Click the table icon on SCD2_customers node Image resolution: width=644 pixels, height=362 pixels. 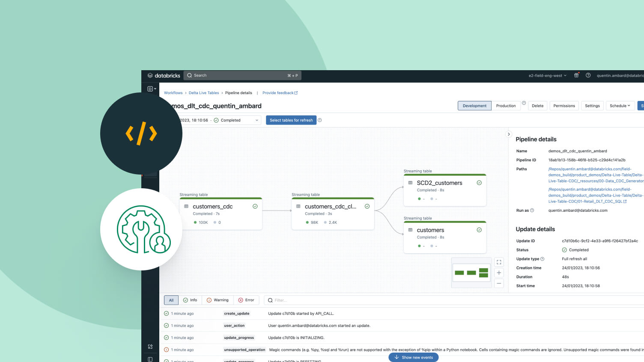(410, 183)
